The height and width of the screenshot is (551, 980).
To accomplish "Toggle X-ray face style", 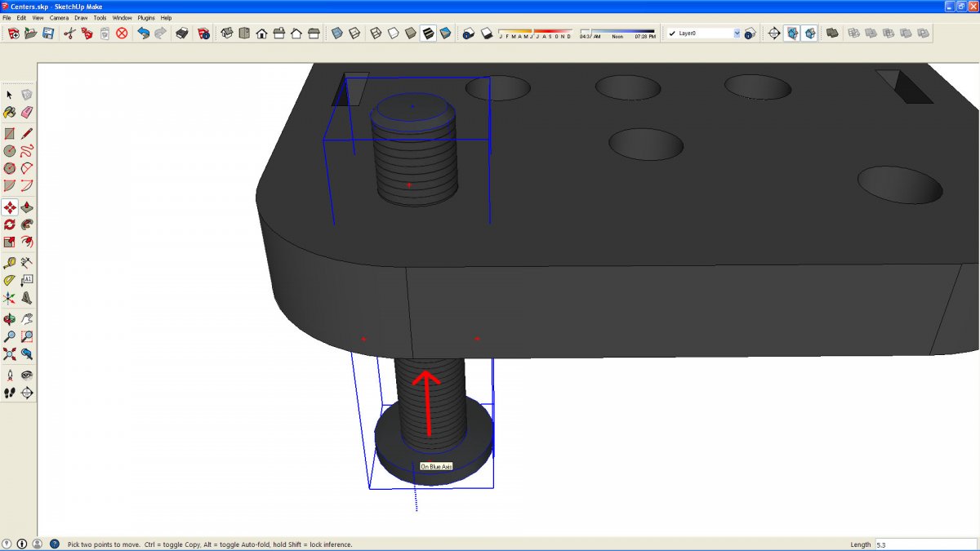I will [336, 33].
